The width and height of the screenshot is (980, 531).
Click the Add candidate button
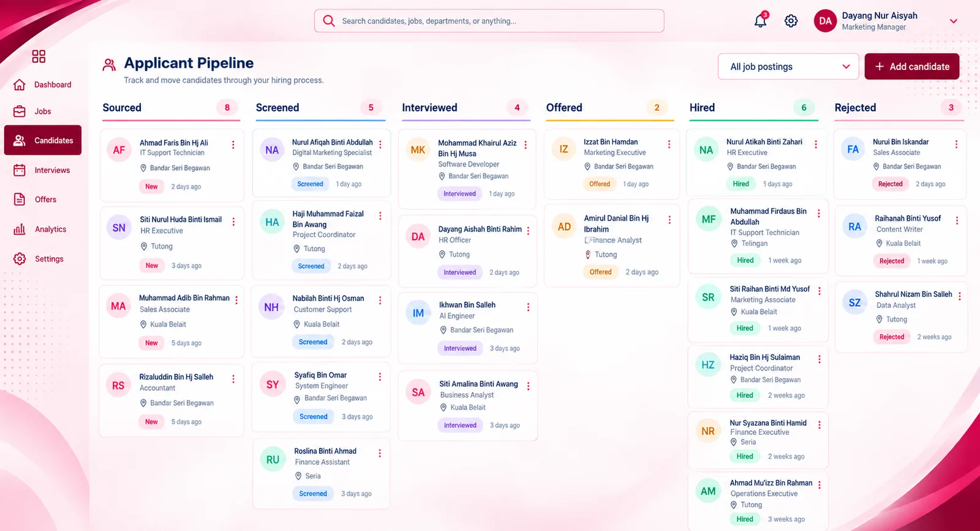tap(912, 67)
